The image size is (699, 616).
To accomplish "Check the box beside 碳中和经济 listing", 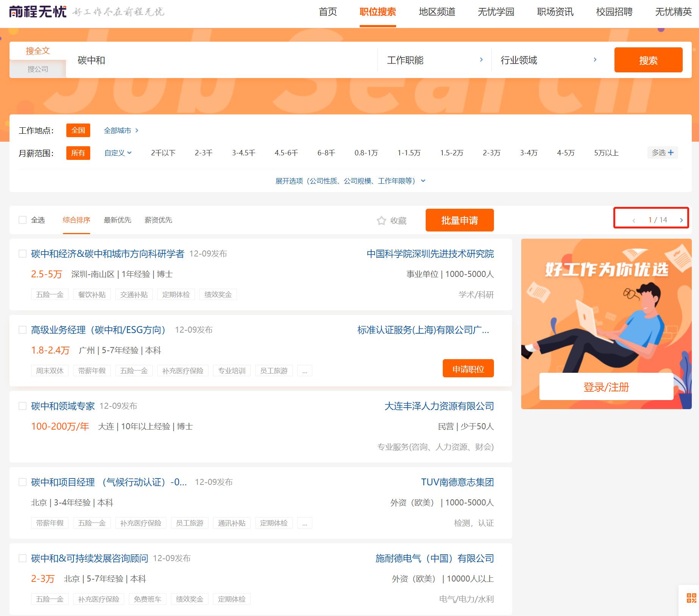I will point(23,254).
